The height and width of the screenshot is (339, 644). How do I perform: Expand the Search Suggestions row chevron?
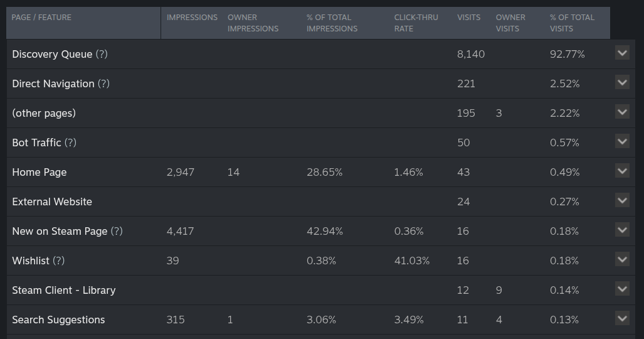pyautogui.click(x=621, y=318)
